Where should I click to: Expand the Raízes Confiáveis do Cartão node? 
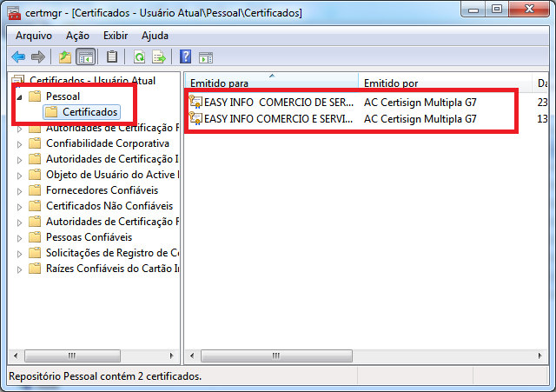[19, 269]
